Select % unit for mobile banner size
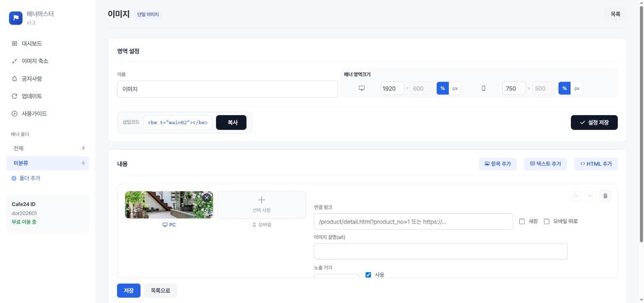The image size is (644, 303). [x=564, y=88]
